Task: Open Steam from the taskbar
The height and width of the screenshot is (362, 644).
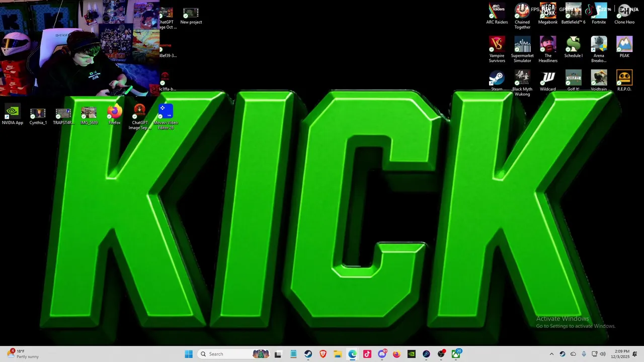Action: [308, 354]
